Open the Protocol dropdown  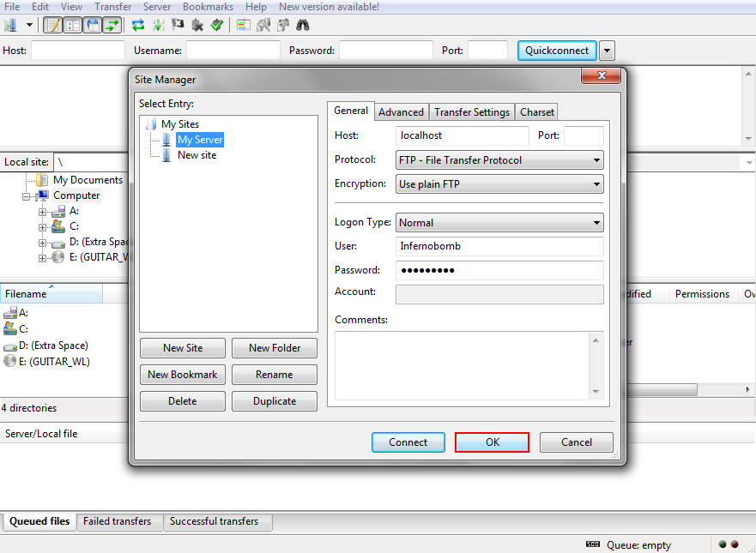[x=499, y=160]
